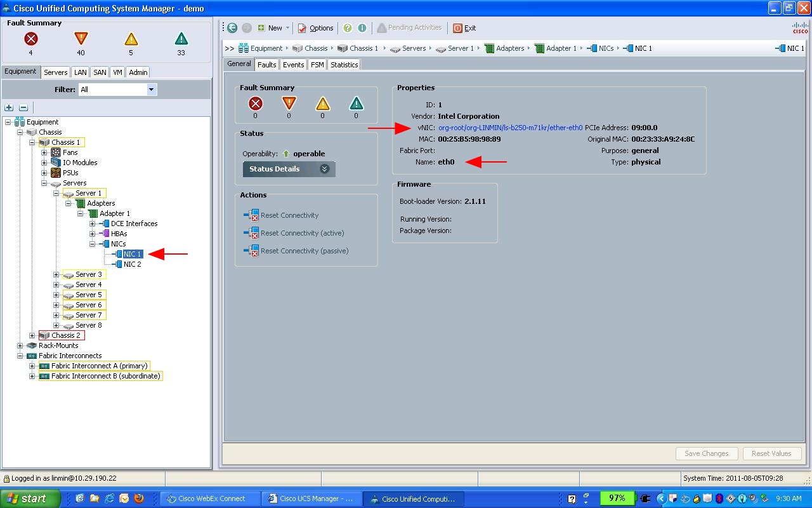The width and height of the screenshot is (812, 508).
Task: Click Reset Connectivity action
Action: click(290, 215)
